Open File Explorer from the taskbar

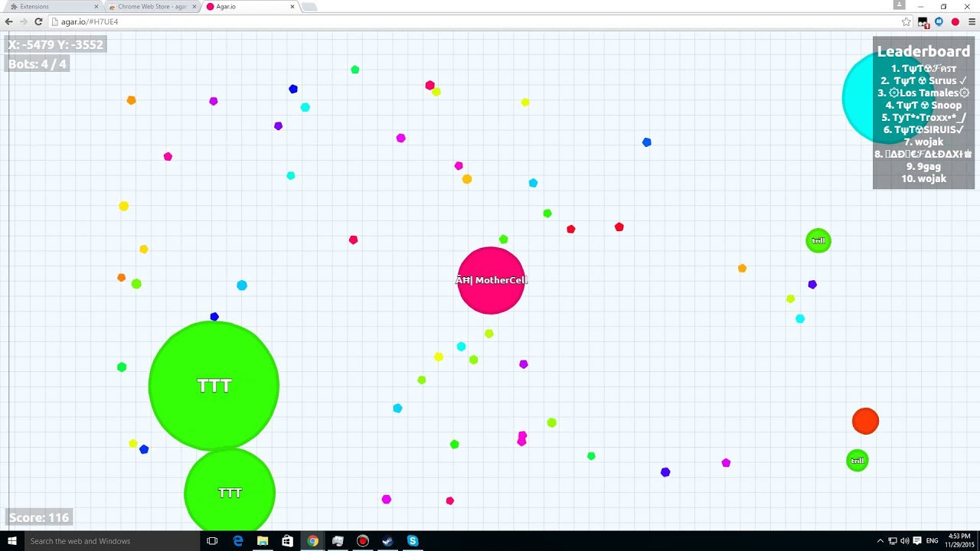pos(263,541)
